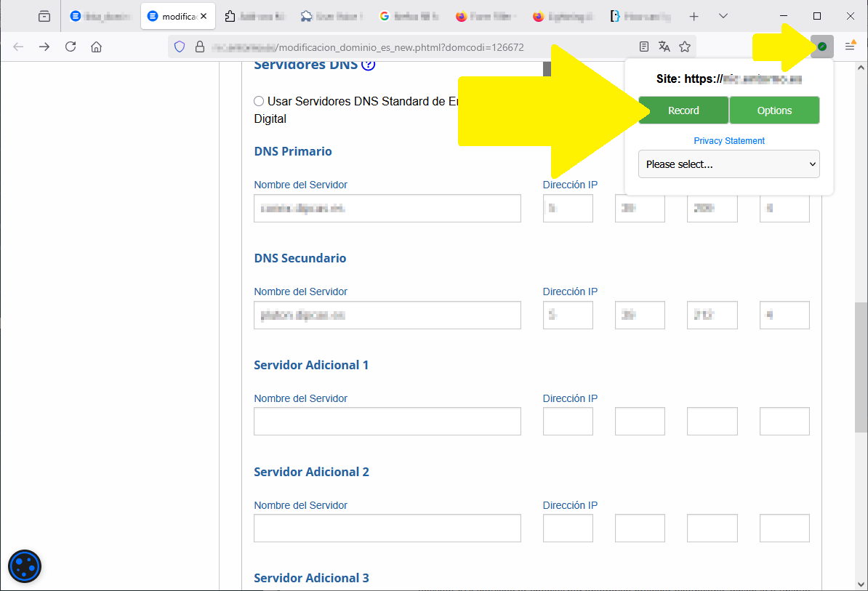Open the Firefox hamburger menu
The image size is (868, 591).
tap(849, 47)
